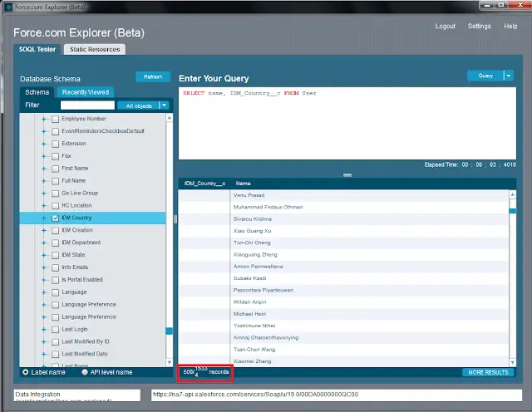Check the First Name field checkbox
Screen dimensions: 532x412
point(56,169)
